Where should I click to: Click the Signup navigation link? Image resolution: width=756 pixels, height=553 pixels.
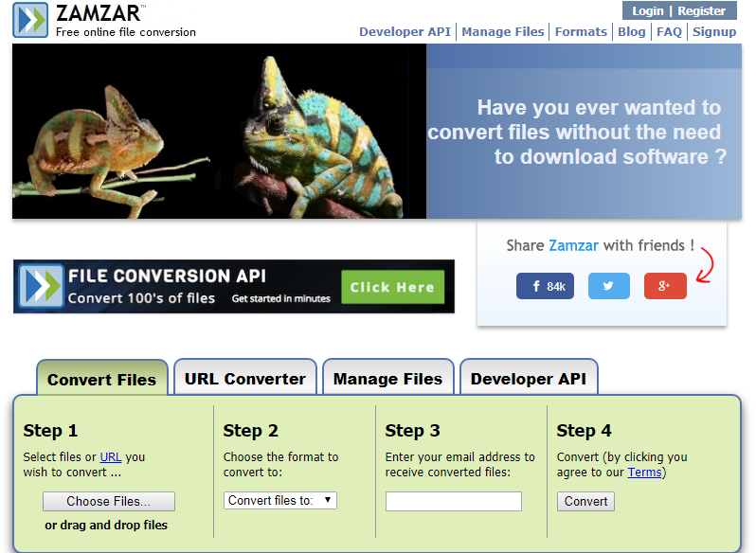pos(714,32)
